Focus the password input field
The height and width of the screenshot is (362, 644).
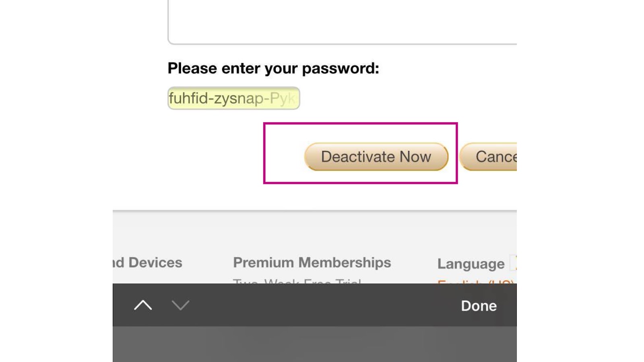(x=233, y=98)
